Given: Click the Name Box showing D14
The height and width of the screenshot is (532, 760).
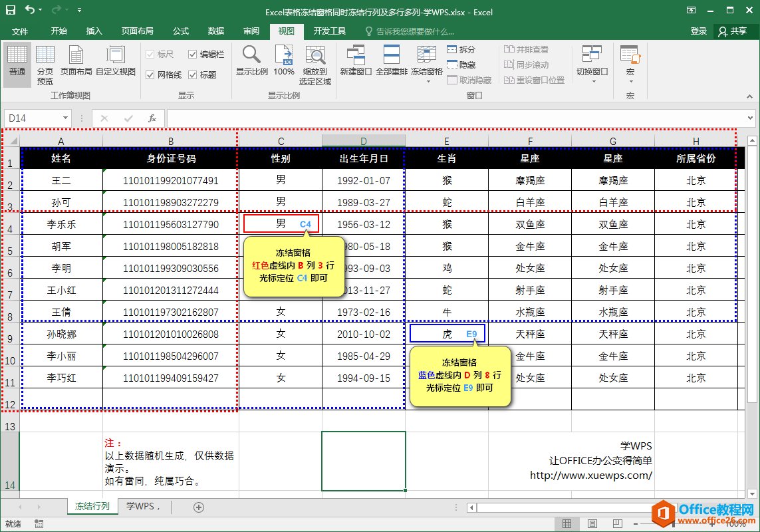Looking at the screenshot, I should pos(32,118).
